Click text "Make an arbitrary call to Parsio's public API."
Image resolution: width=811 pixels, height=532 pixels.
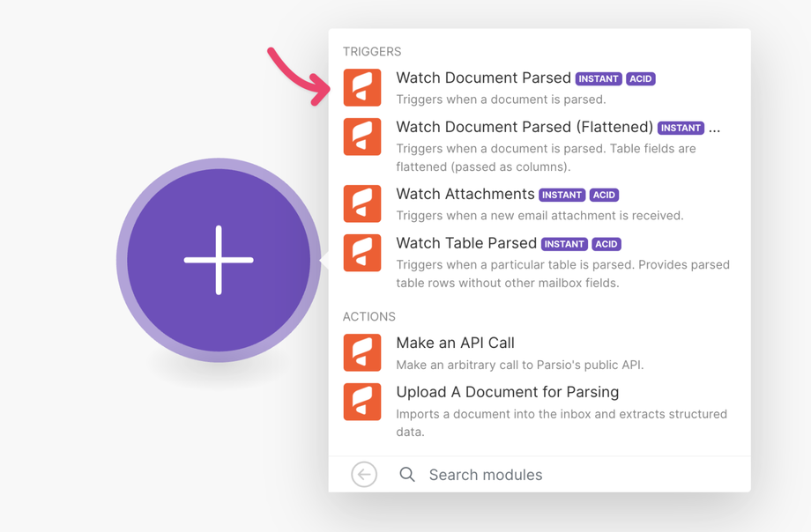[520, 365]
